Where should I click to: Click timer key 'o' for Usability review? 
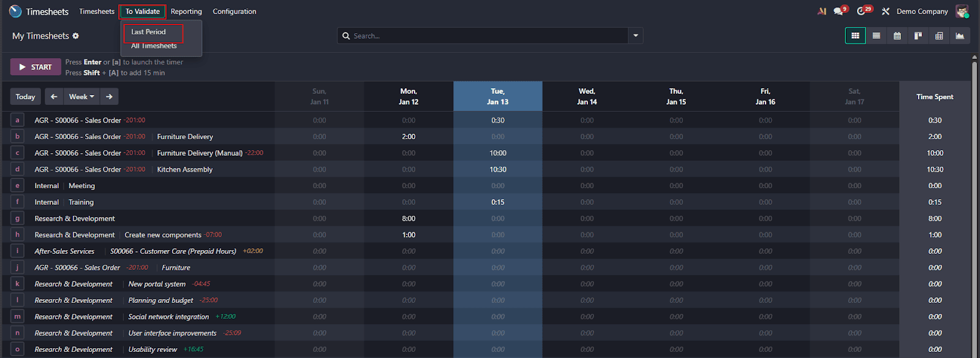(x=17, y=349)
